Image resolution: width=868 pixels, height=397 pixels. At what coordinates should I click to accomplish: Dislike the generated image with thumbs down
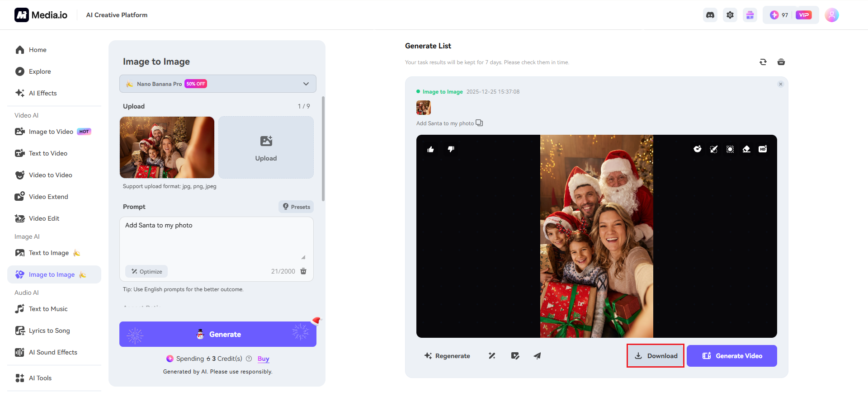451,149
